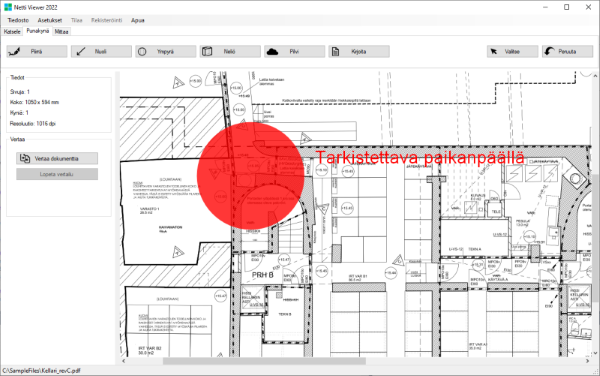Click the right arrow of horizontal scrollbar
This screenshot has width=600, height=376.
[587, 361]
